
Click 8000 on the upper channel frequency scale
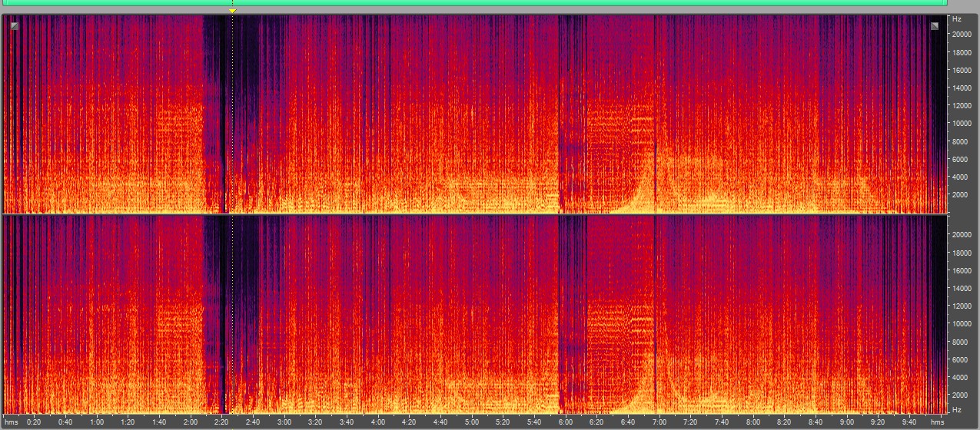click(x=962, y=141)
